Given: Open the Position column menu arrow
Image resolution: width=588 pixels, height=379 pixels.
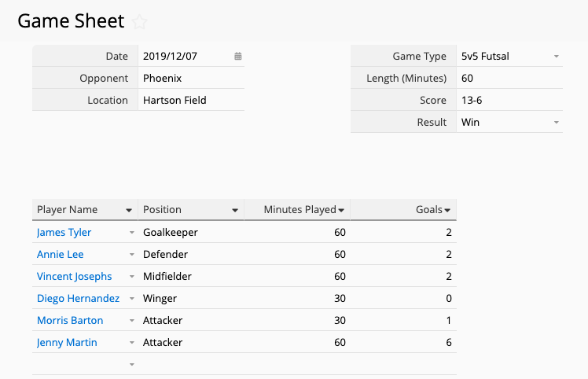Looking at the screenshot, I should click(x=235, y=210).
